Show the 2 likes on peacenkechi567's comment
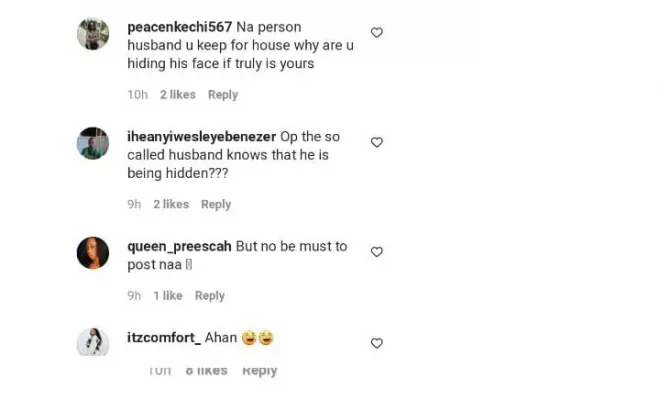 (178, 95)
